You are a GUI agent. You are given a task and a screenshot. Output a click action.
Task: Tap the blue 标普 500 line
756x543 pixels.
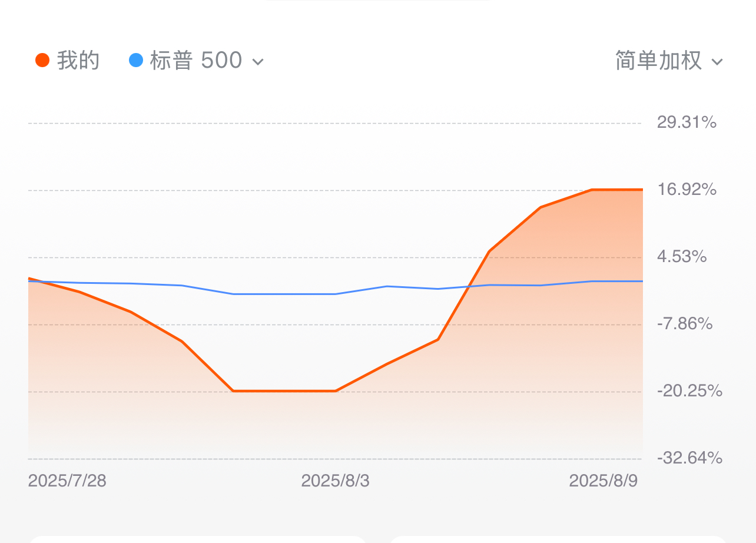284,294
